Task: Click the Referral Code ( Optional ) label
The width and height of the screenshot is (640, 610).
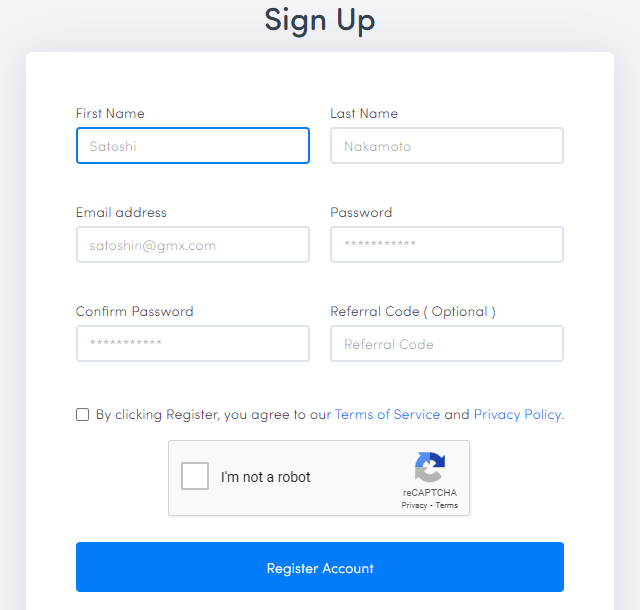Action: [x=413, y=312]
